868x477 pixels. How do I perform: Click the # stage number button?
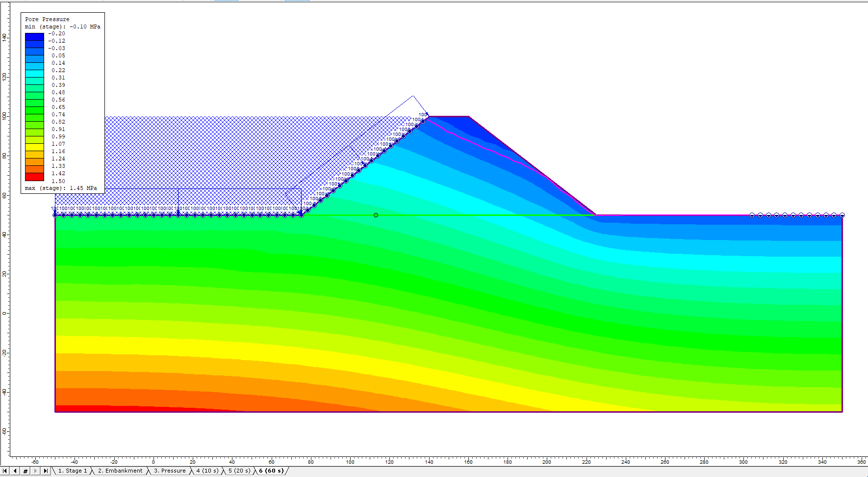(x=26, y=471)
